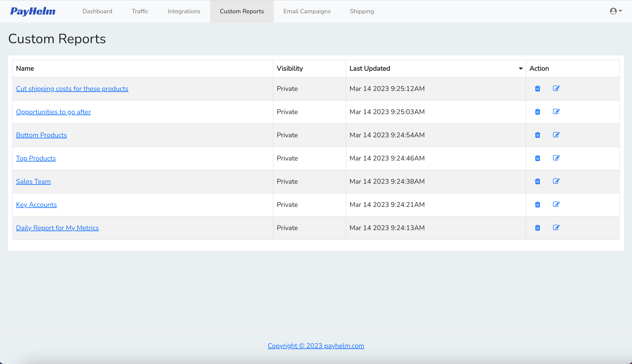Sort reports by the Name column

[x=25, y=68]
